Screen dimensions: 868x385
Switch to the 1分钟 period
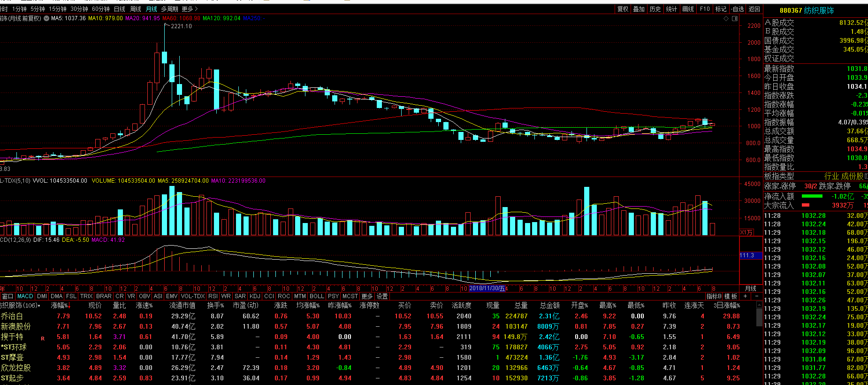[x=19, y=9]
